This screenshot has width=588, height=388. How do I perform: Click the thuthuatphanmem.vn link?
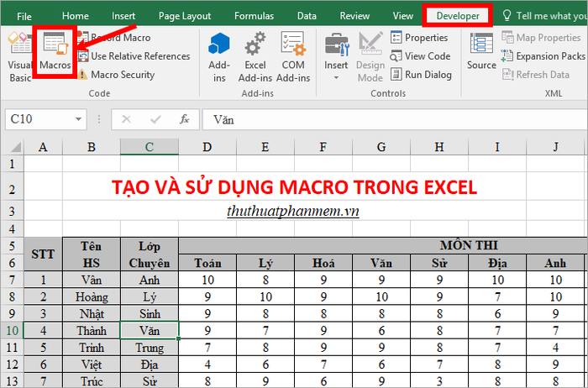pos(293,211)
